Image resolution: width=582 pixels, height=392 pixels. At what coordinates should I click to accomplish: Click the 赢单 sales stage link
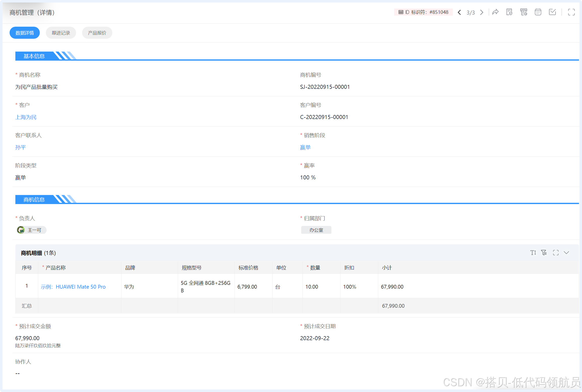(x=305, y=147)
